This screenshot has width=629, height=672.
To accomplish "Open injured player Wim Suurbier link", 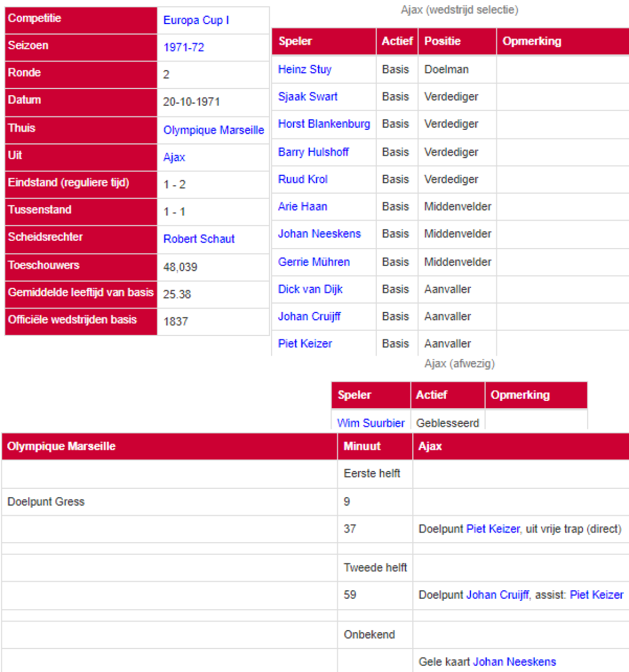I will [x=371, y=423].
